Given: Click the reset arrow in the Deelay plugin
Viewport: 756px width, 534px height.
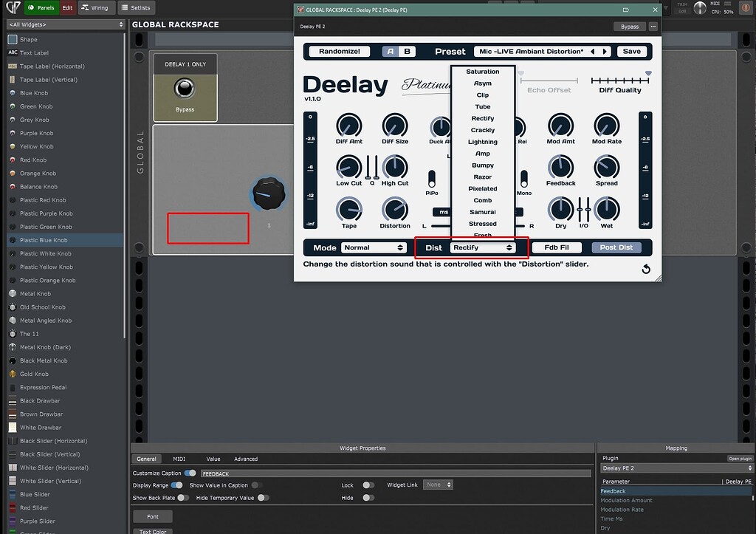Looking at the screenshot, I should tap(645, 270).
